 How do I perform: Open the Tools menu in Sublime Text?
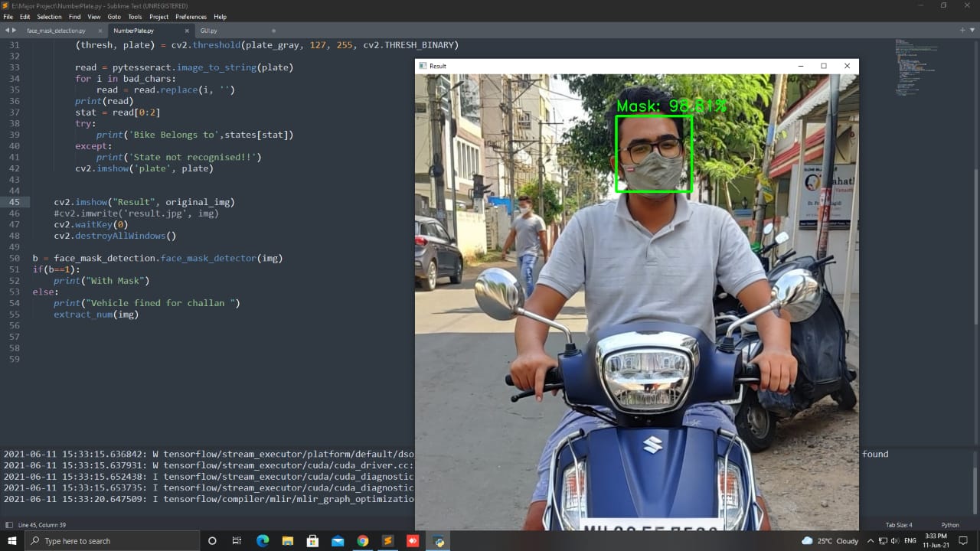pyautogui.click(x=135, y=16)
